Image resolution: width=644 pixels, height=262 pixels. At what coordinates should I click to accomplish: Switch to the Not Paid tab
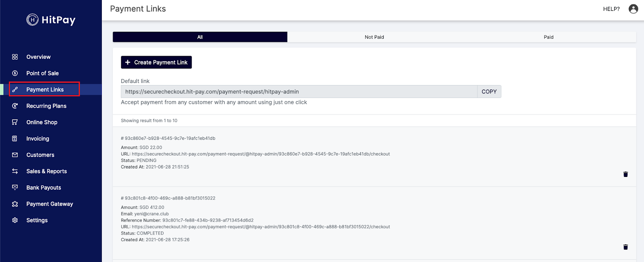click(x=374, y=37)
